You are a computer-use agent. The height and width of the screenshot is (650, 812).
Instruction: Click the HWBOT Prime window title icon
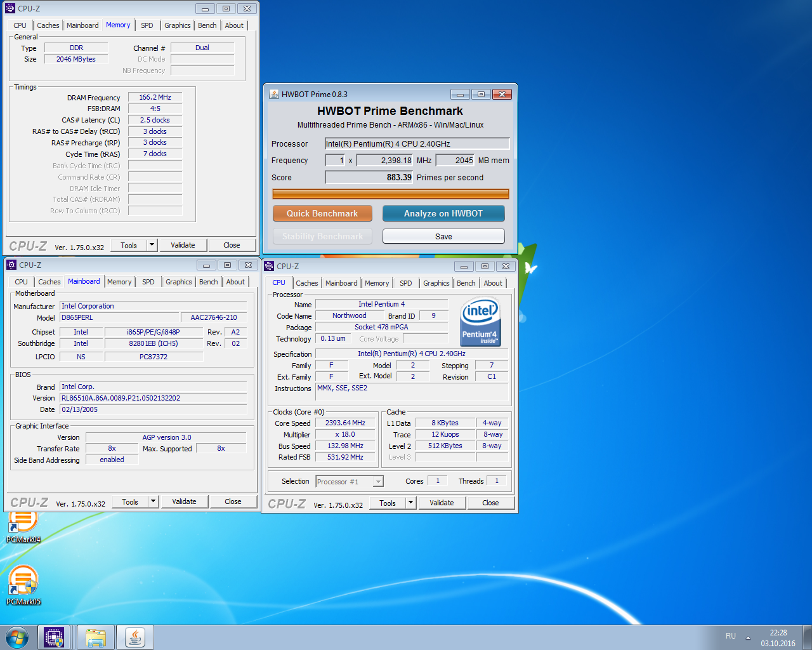click(274, 94)
